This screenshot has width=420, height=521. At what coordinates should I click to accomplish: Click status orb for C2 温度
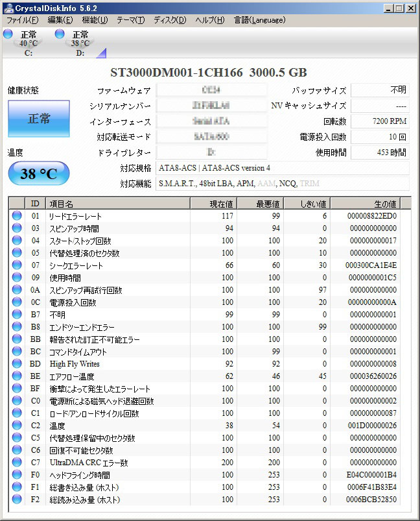[17, 425]
